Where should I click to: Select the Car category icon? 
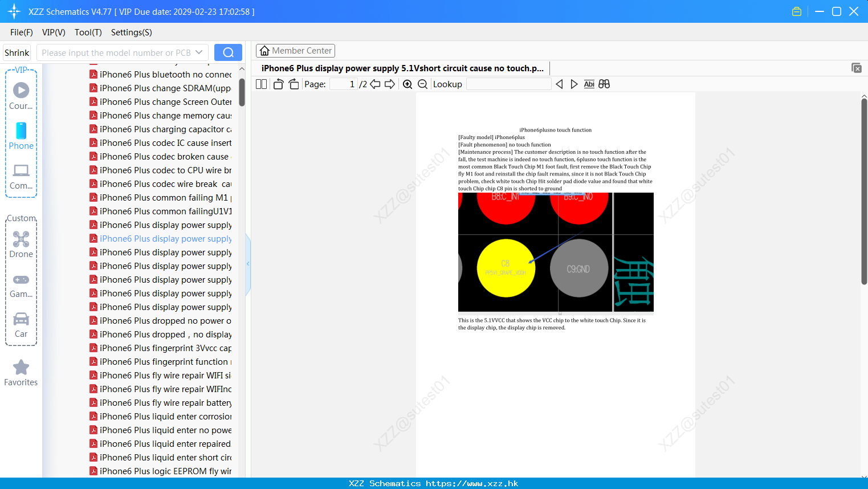21,319
